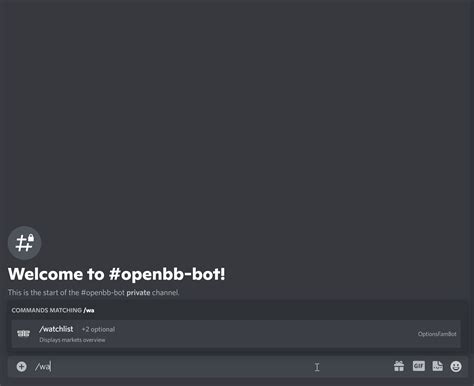The width and height of the screenshot is (474, 386).
Task: Select the /watchlist command suggestion
Action: (236, 334)
